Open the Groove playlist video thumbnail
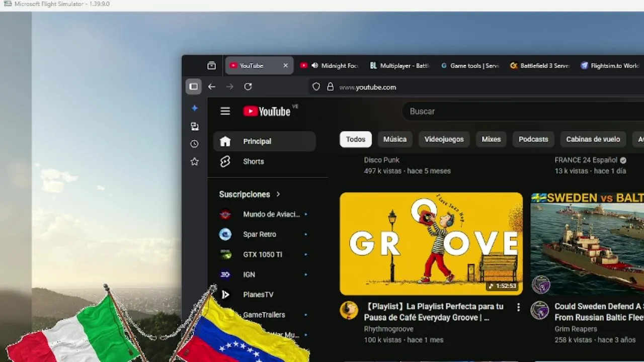The image size is (644, 362). [431, 243]
